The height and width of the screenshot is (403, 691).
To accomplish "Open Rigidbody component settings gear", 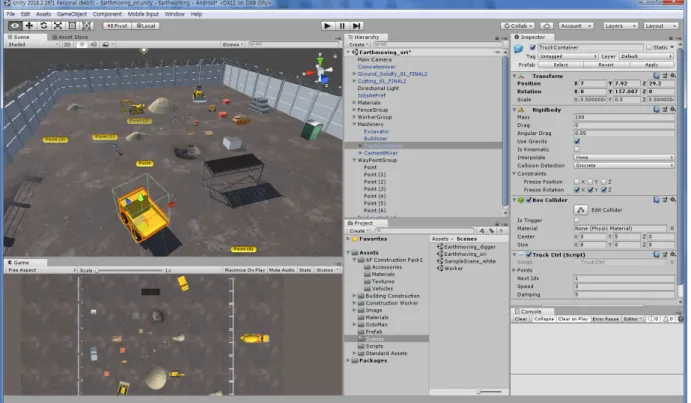I will [x=673, y=109].
